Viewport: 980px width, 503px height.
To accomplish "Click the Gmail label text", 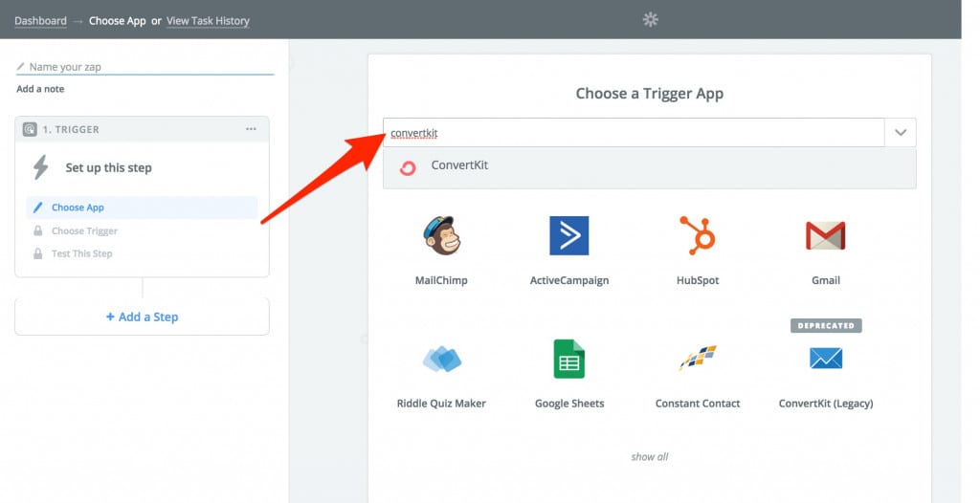I will point(826,280).
